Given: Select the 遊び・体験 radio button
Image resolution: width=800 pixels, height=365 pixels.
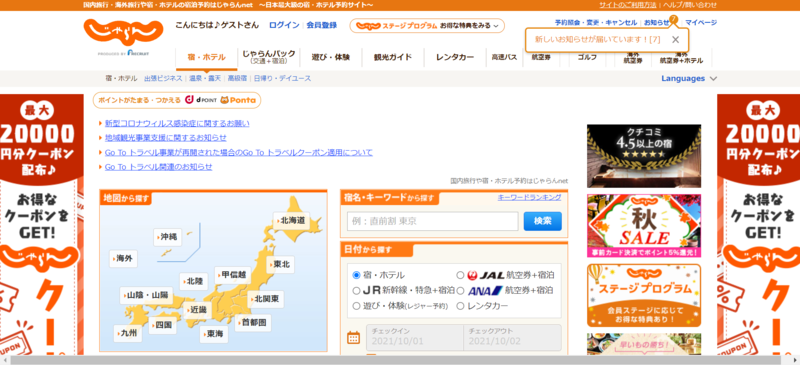Looking at the screenshot, I should pos(356,306).
